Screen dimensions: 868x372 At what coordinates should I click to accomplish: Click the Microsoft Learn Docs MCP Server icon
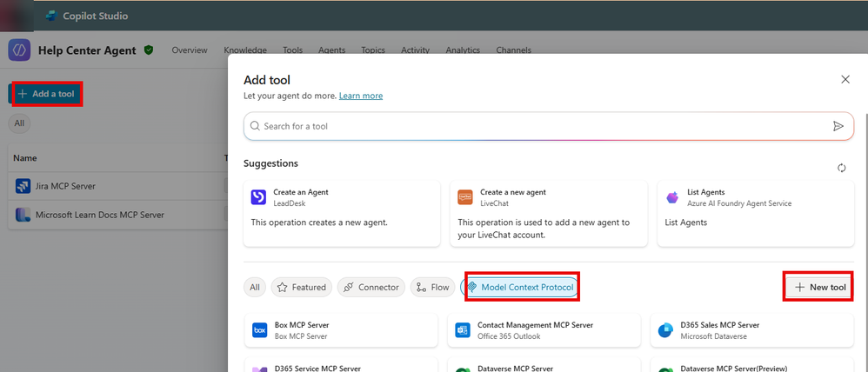pos(23,214)
